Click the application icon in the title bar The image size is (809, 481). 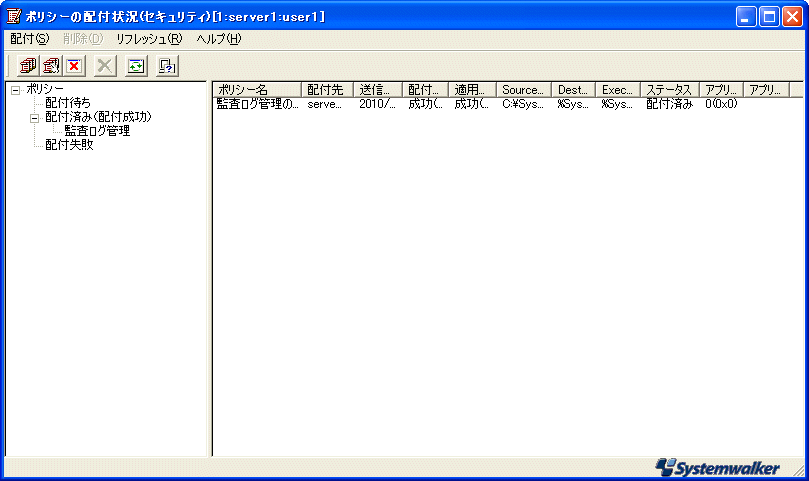tap(13, 17)
